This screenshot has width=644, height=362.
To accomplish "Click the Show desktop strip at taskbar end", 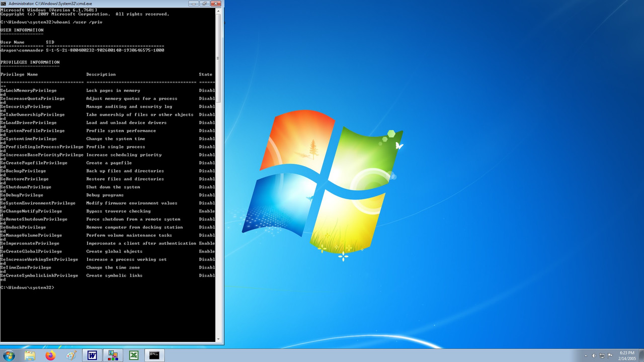I will [641, 355].
